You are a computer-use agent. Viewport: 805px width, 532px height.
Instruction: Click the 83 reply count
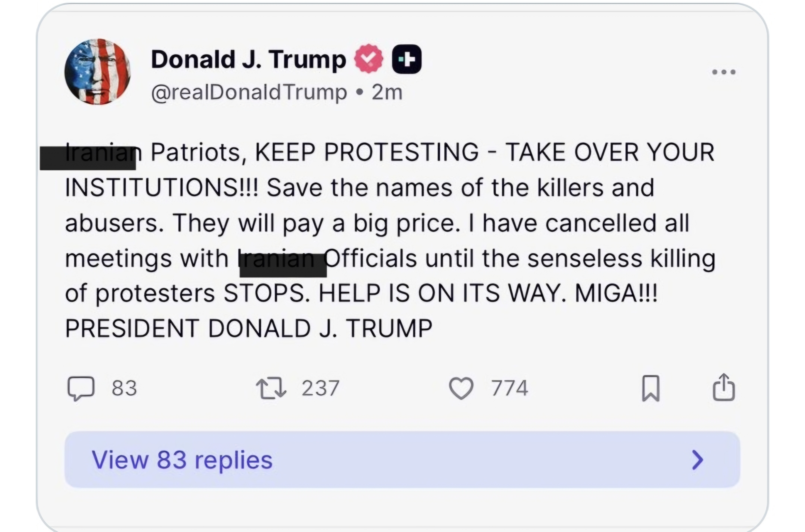click(x=124, y=388)
